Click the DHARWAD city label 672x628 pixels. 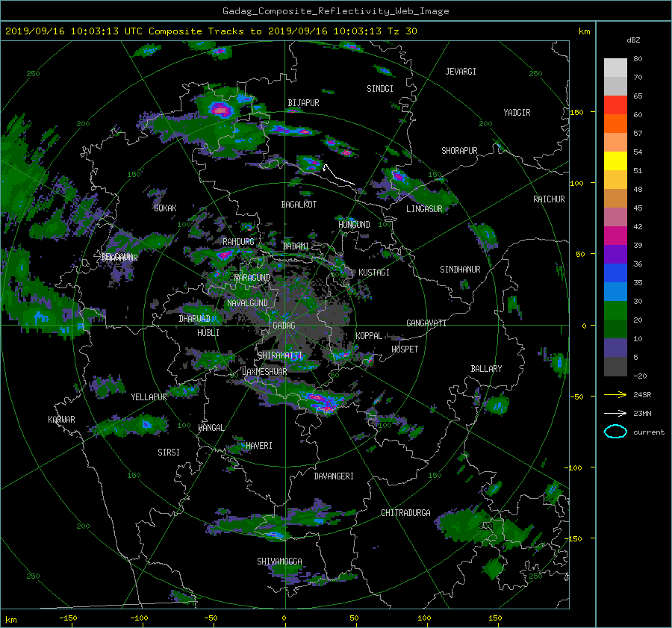[194, 319]
